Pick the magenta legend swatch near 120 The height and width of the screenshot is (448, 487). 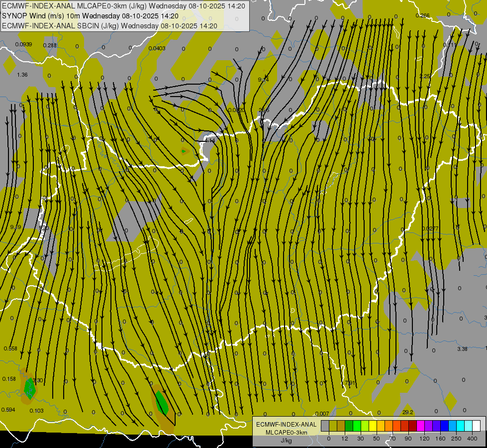click(x=420, y=426)
